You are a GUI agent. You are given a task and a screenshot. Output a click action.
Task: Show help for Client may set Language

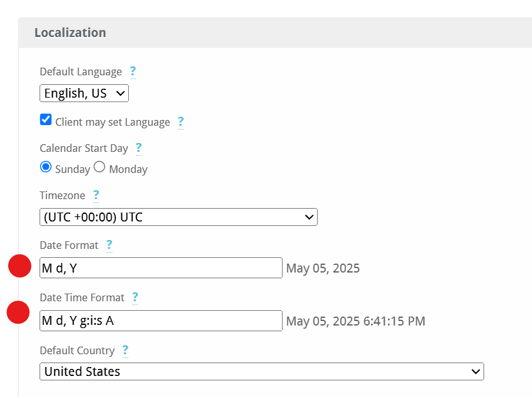pos(181,122)
